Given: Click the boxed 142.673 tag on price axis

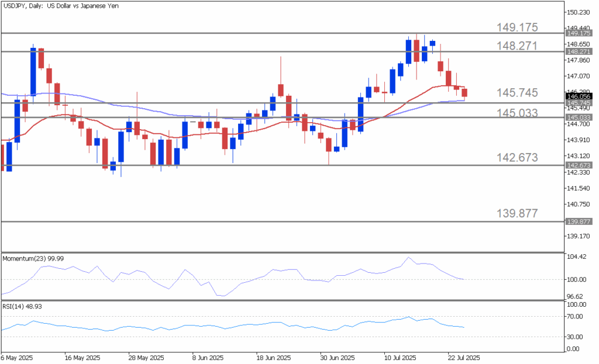Looking at the screenshot, I should tap(579, 165).
